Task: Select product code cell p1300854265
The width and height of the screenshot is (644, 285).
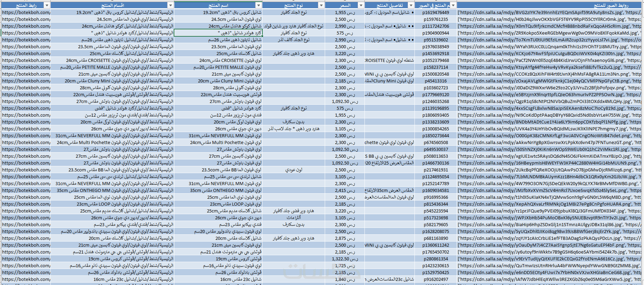Action: pos(436,129)
